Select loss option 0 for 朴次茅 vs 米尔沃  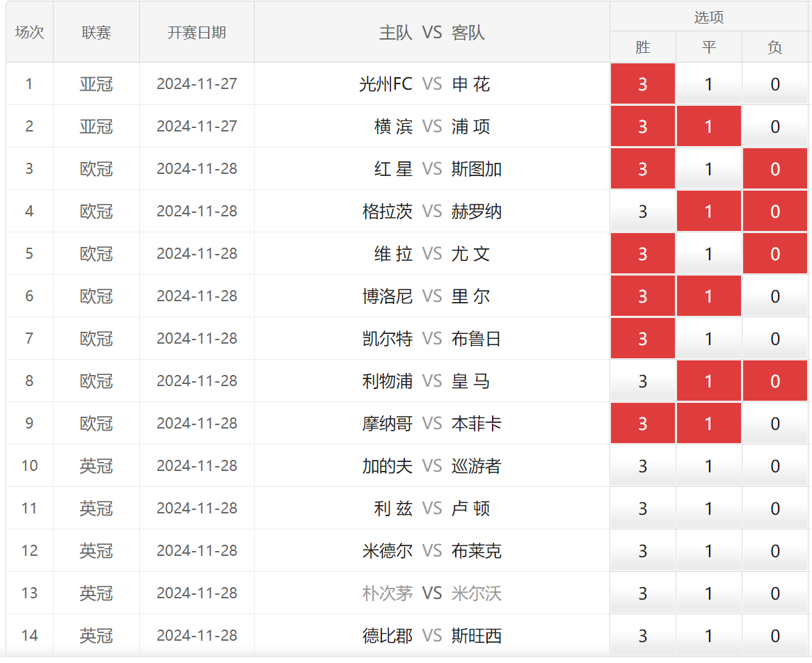coord(775,593)
